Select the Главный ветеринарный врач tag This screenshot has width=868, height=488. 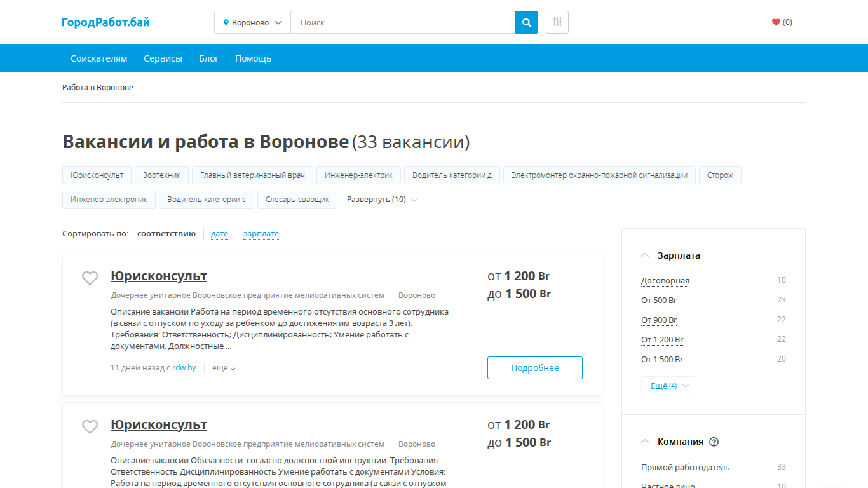point(252,175)
